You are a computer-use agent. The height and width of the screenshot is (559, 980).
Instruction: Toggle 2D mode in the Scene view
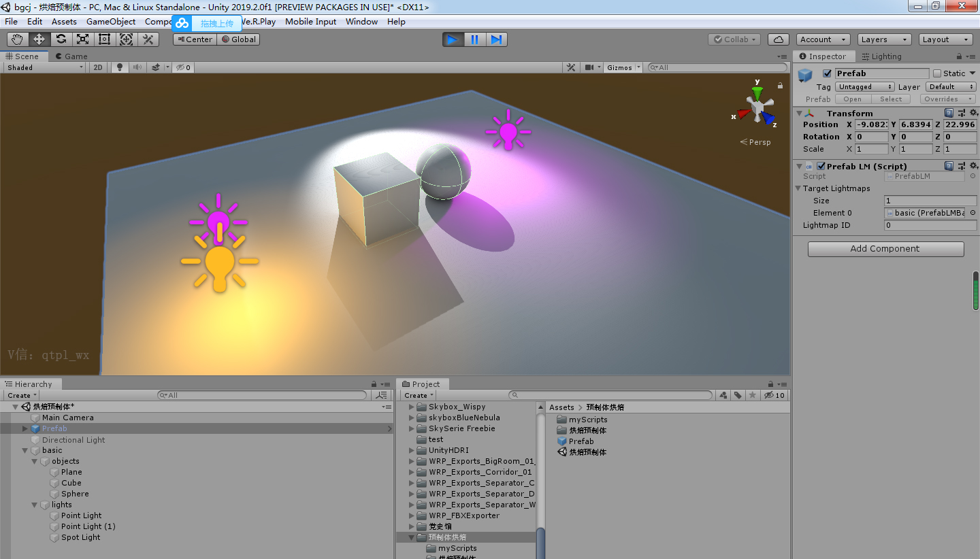tap(97, 67)
